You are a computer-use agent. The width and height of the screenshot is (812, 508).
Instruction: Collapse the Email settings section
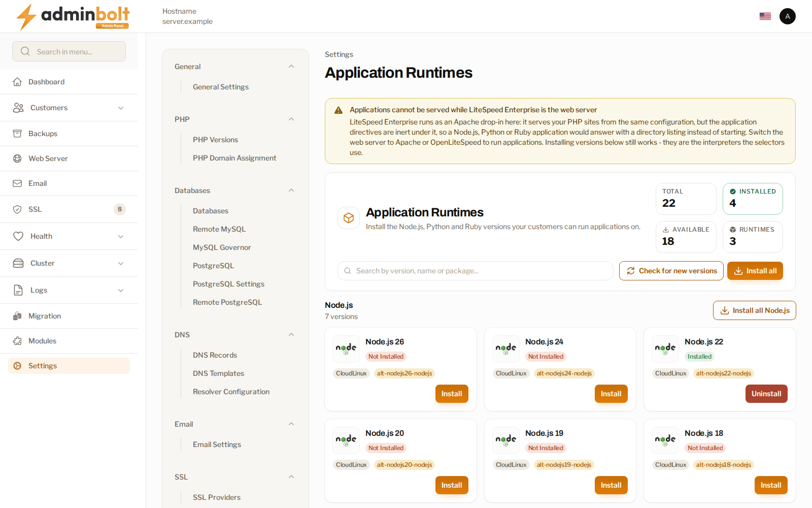291,424
